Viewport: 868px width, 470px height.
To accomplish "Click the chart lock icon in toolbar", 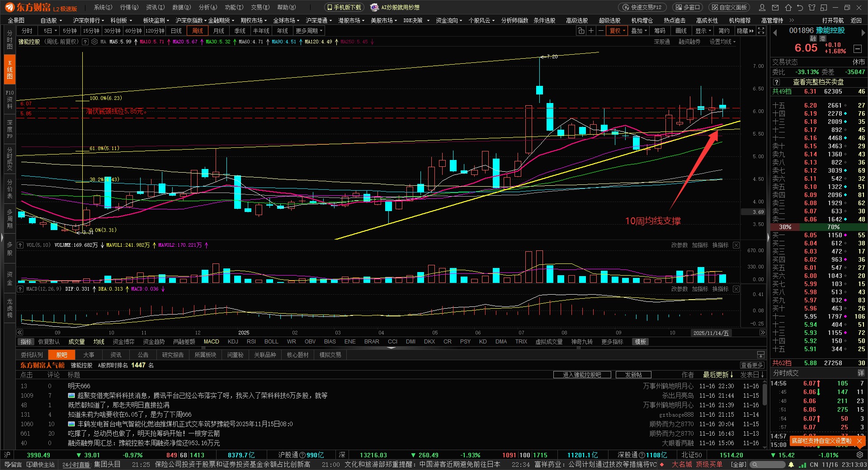I will point(581,31).
